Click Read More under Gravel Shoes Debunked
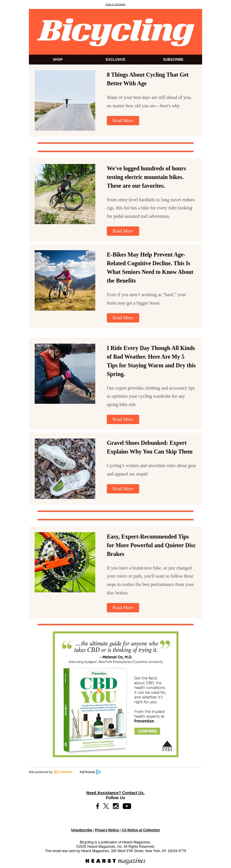 pos(123,489)
